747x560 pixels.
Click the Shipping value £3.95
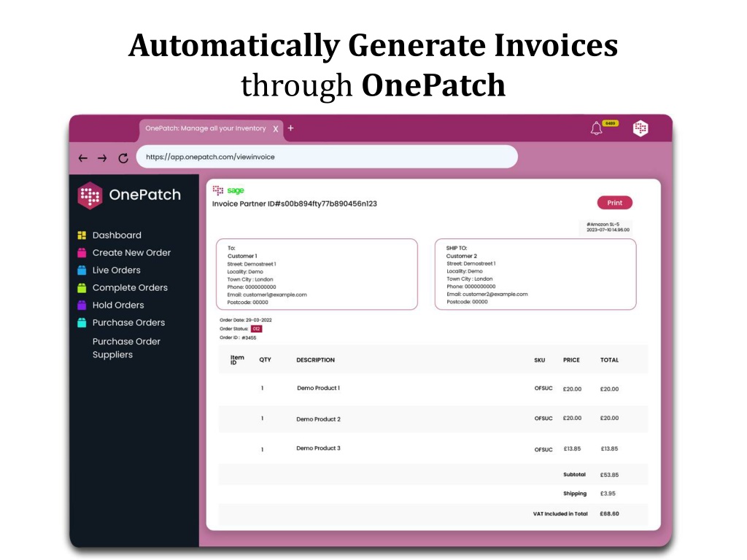(x=608, y=494)
